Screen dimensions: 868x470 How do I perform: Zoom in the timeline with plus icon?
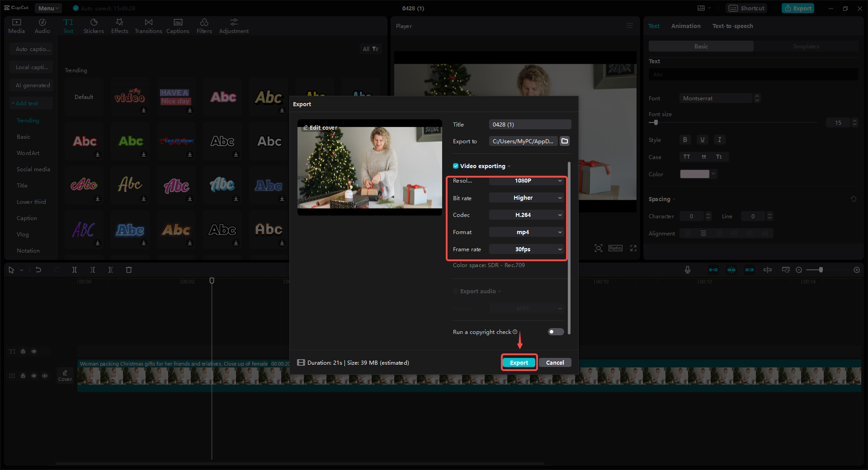coord(857,270)
